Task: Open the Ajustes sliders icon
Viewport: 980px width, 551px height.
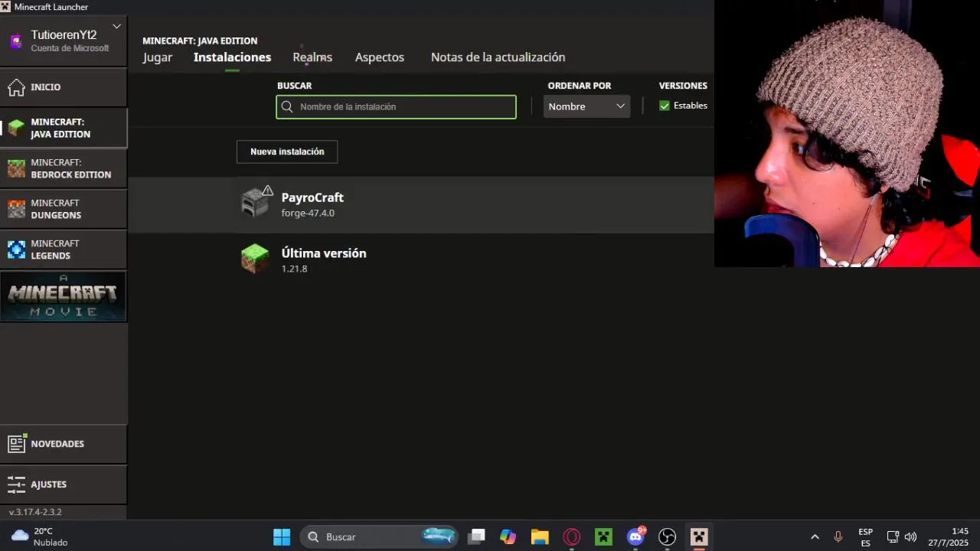Action: (17, 484)
